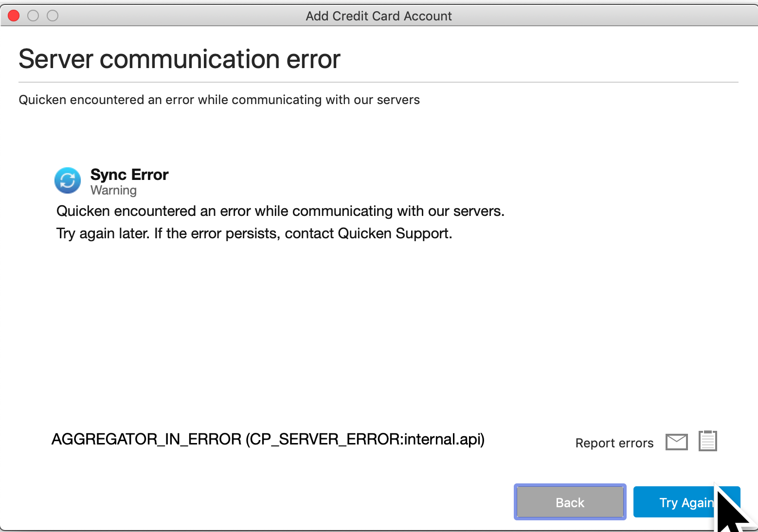This screenshot has height=532, width=758.
Task: Go back with the Back button
Action: pyautogui.click(x=570, y=502)
